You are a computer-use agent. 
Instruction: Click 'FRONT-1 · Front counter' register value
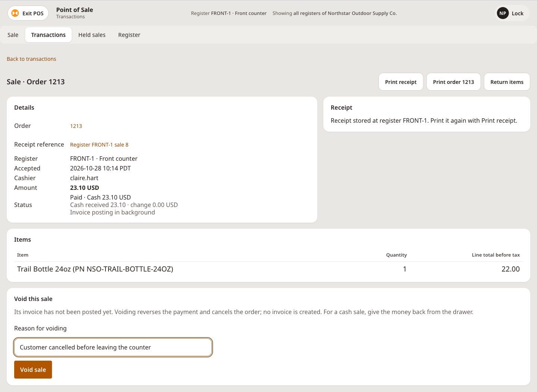[x=104, y=159]
